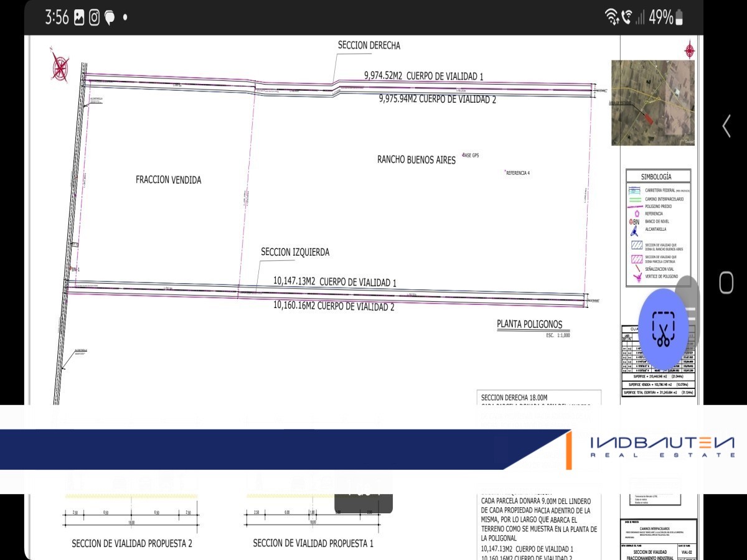
Task: Open the gallery image notification icon
Action: pyautogui.click(x=79, y=17)
